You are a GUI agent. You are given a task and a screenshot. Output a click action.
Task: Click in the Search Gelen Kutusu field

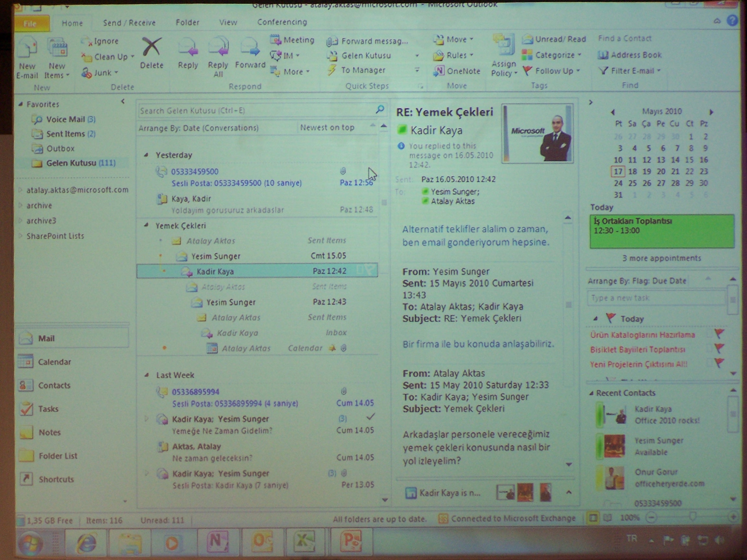click(x=257, y=111)
